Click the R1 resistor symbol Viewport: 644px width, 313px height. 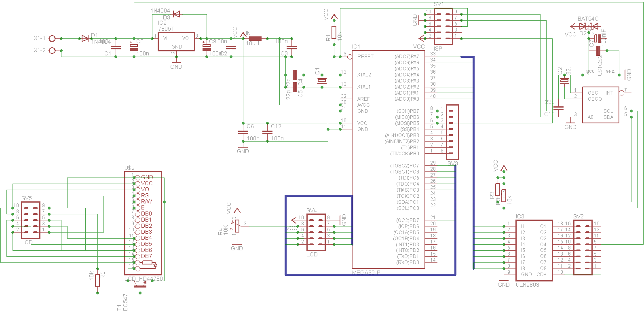coord(334,32)
